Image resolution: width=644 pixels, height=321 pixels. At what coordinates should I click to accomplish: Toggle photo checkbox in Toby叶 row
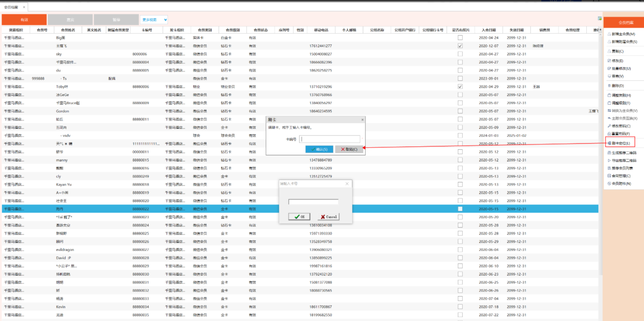pyautogui.click(x=460, y=87)
